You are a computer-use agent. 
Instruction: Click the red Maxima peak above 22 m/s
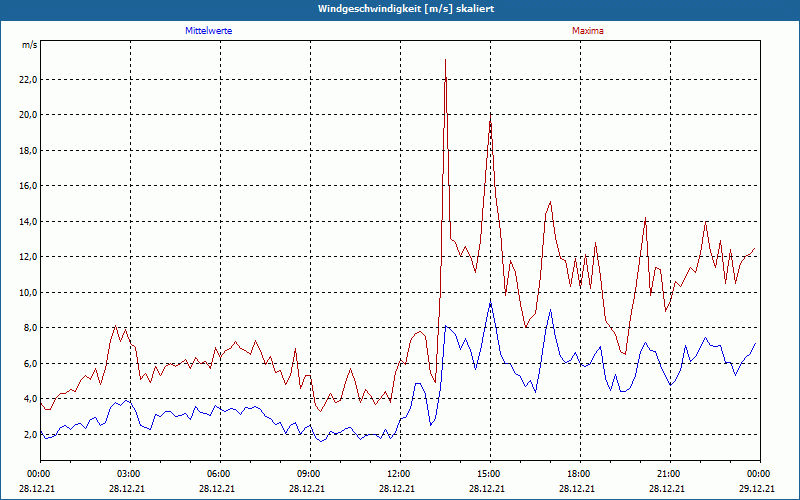point(445,60)
